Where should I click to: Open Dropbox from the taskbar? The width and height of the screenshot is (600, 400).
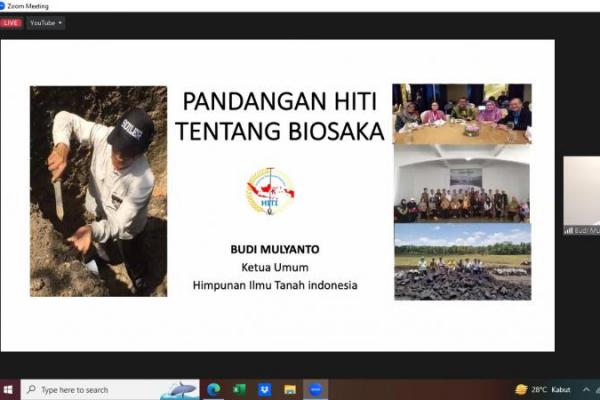[264, 390]
